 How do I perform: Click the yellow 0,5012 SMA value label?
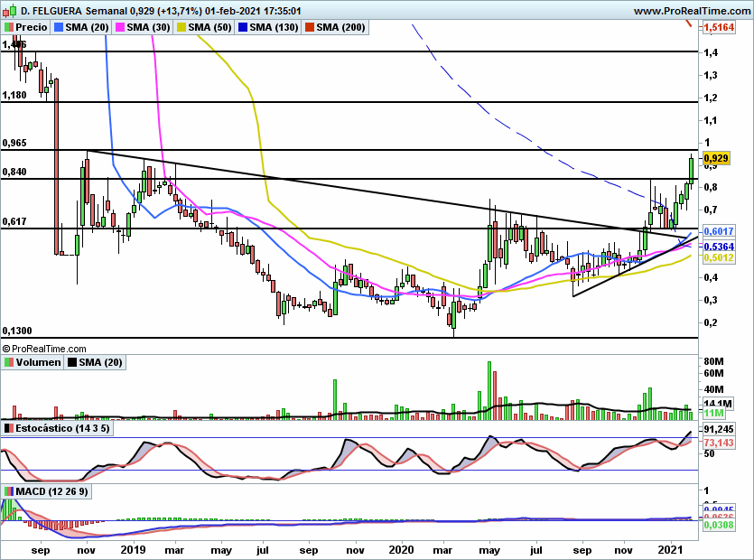tap(719, 257)
